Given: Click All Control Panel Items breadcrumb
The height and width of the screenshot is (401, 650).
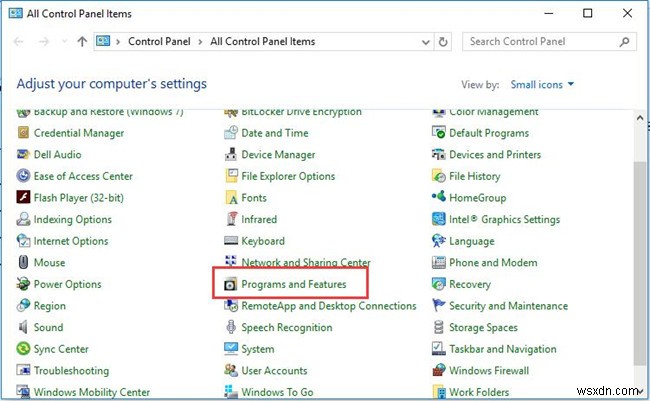Looking at the screenshot, I should [262, 41].
